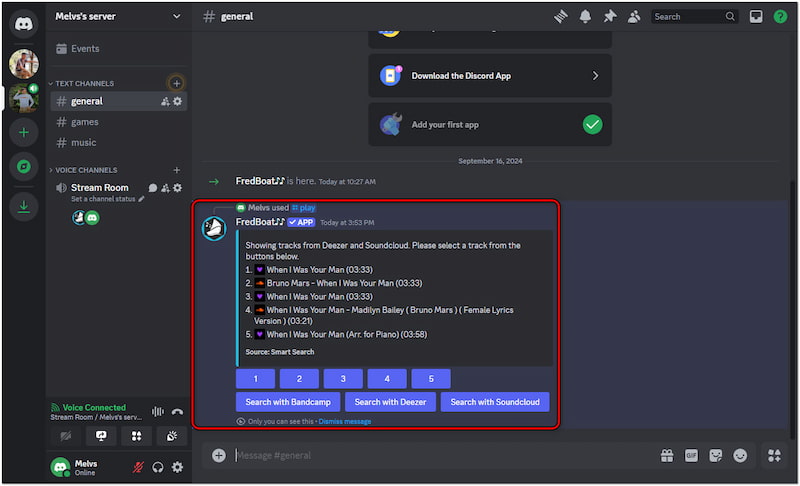Open the games text channel
Image resolution: width=800 pixels, height=486 pixels.
point(84,122)
